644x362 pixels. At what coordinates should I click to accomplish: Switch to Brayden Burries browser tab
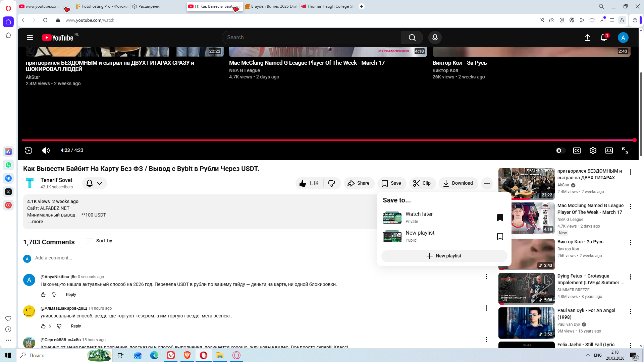pos(271,6)
